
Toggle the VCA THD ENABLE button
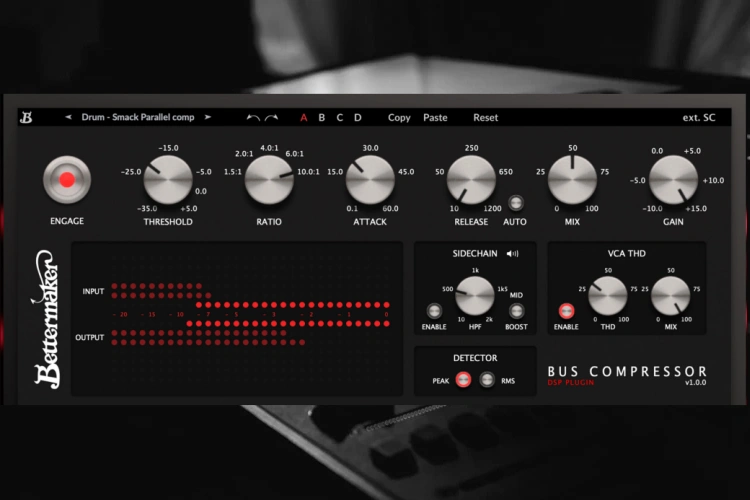[566, 311]
